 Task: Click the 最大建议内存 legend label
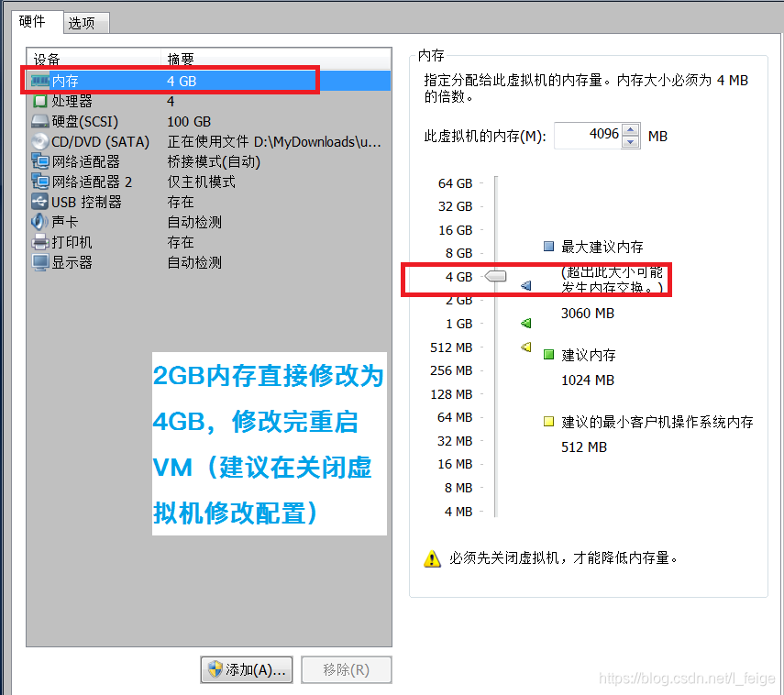tap(602, 247)
